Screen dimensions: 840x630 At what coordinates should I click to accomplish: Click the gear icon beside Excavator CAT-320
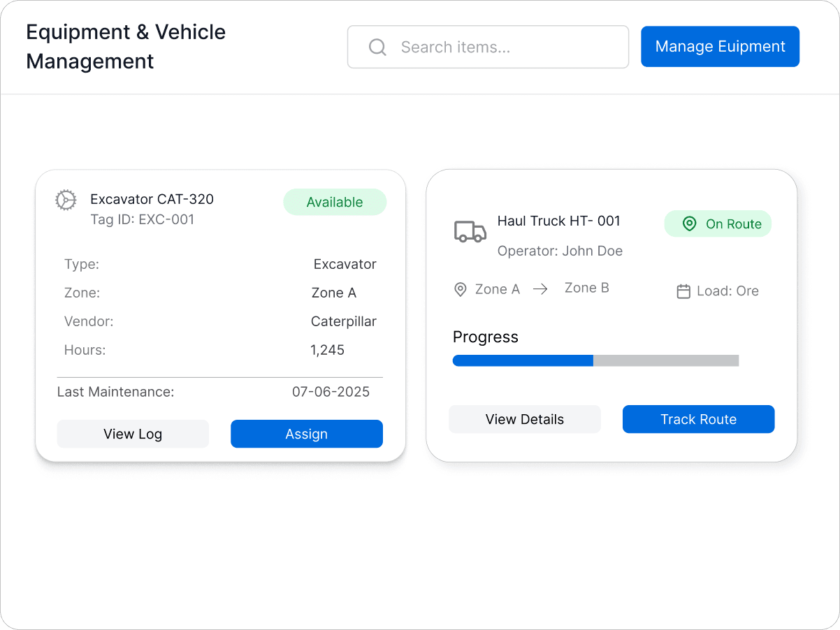pyautogui.click(x=66, y=199)
